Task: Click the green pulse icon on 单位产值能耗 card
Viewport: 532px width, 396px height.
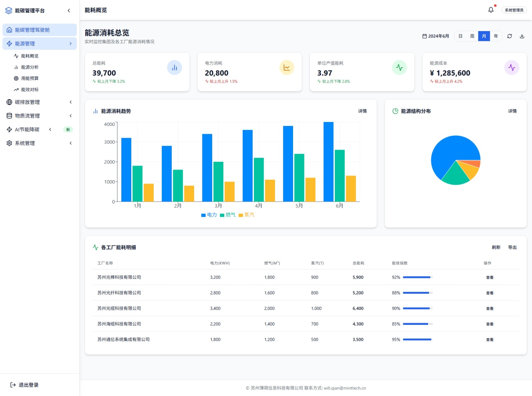Action: pyautogui.click(x=399, y=68)
